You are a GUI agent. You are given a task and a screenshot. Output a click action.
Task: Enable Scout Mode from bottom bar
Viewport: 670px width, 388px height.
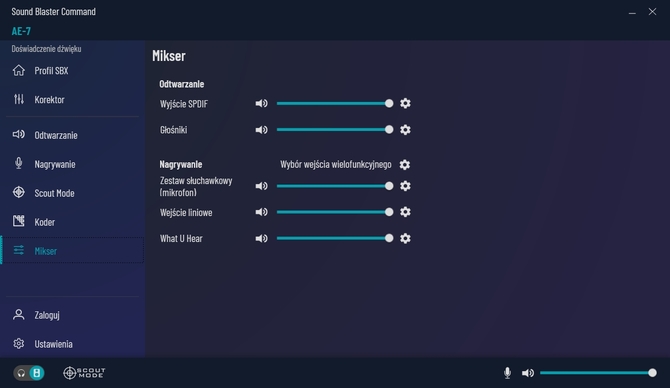[84, 373]
